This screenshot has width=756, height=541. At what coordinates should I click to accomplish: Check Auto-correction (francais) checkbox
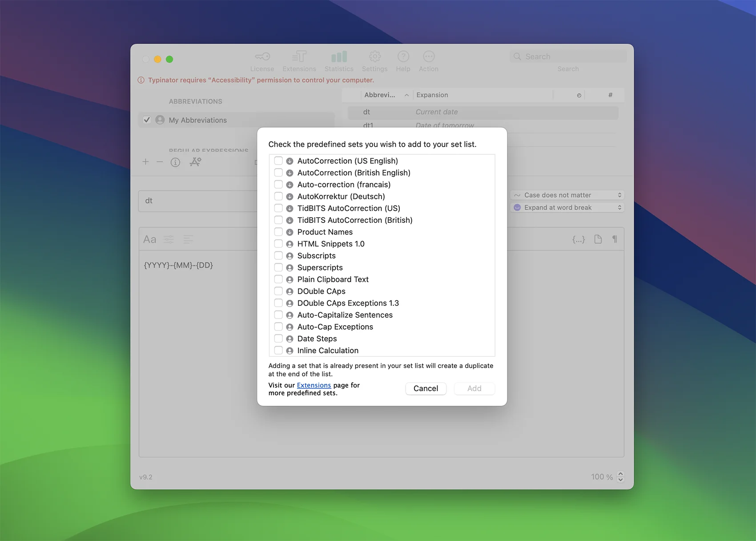(x=278, y=184)
